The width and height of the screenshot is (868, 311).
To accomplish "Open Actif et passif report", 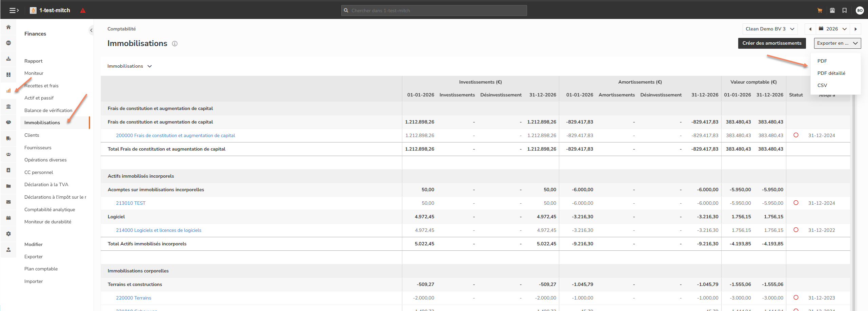I will tap(39, 98).
